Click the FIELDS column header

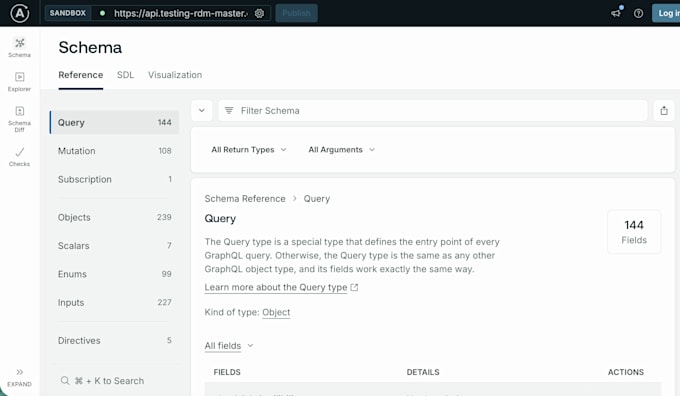tap(227, 372)
